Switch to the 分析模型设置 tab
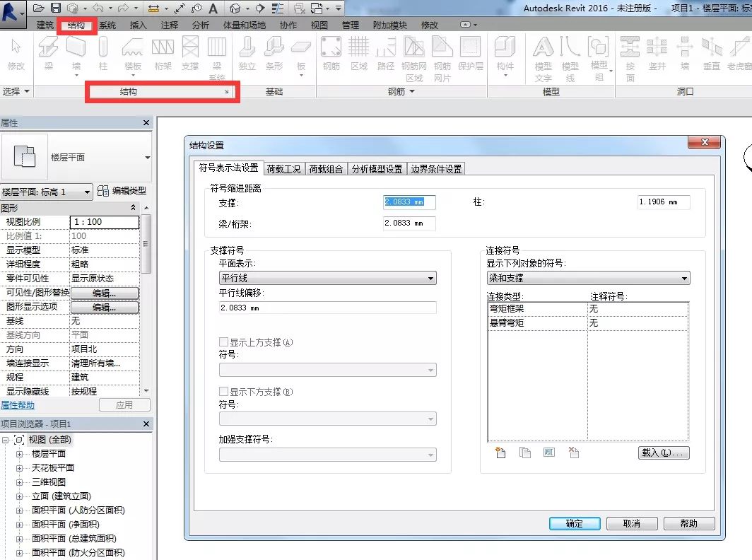Screen dimensions: 752x560 click(x=377, y=169)
